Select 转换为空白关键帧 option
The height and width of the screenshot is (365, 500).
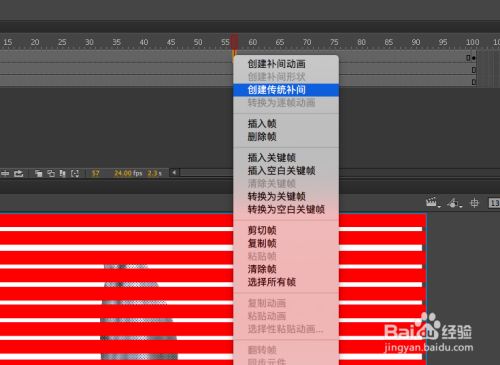286,209
